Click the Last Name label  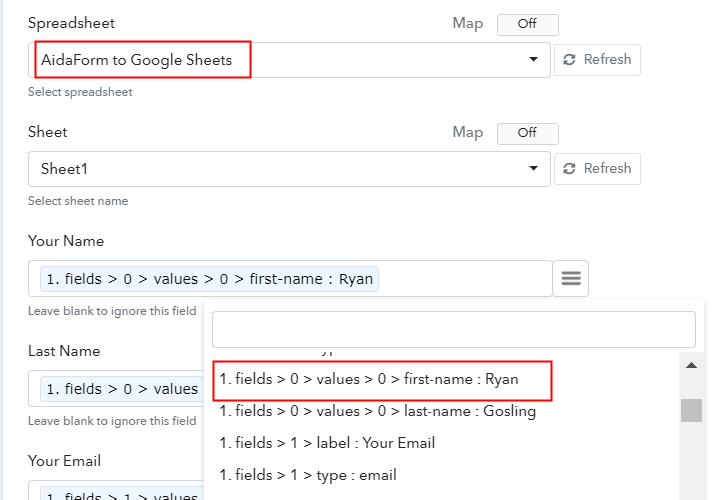click(x=64, y=351)
